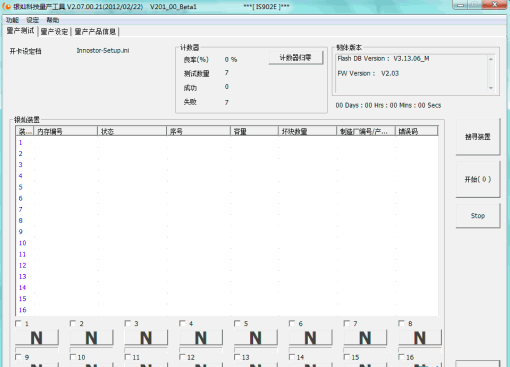Check the port 15 checkbox
Image resolution: width=510 pixels, height=367 pixels.
[x=347, y=357]
